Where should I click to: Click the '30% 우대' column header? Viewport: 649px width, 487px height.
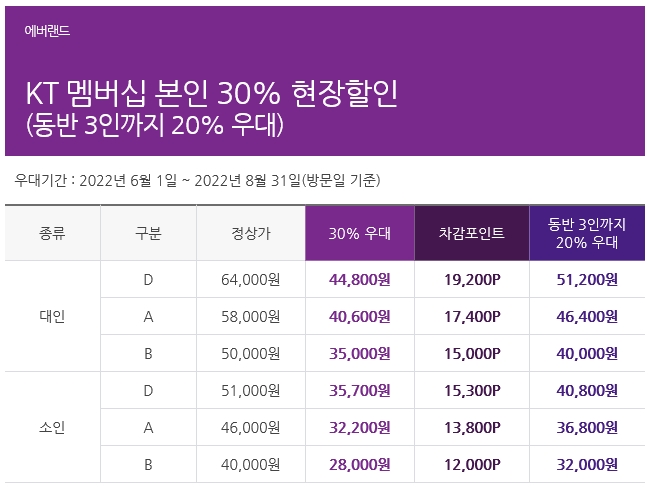click(x=360, y=234)
